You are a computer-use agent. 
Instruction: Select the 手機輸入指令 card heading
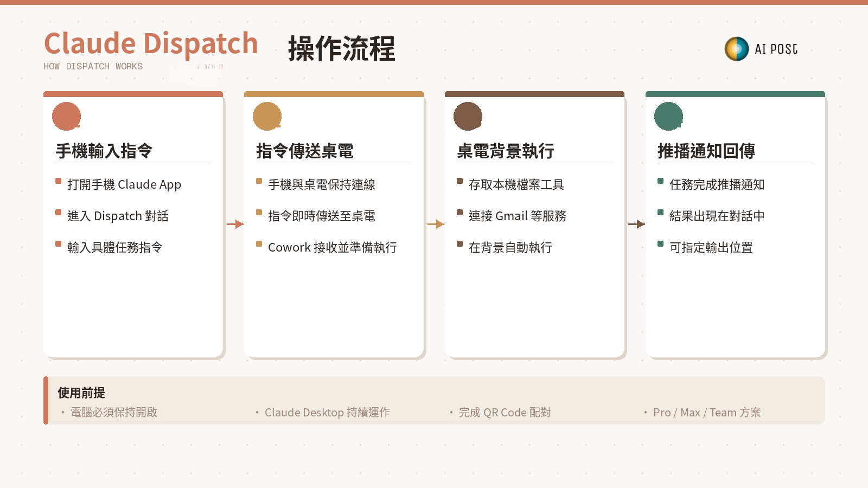104,151
